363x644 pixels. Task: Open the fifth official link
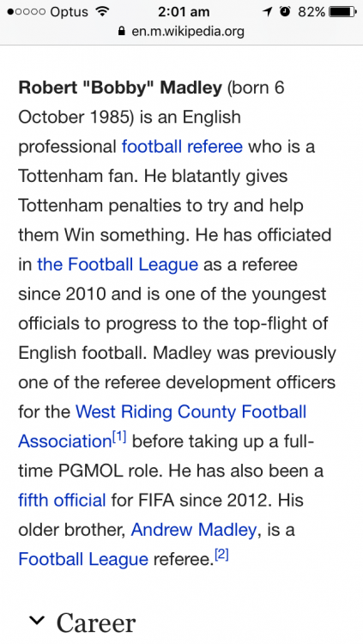point(62,500)
